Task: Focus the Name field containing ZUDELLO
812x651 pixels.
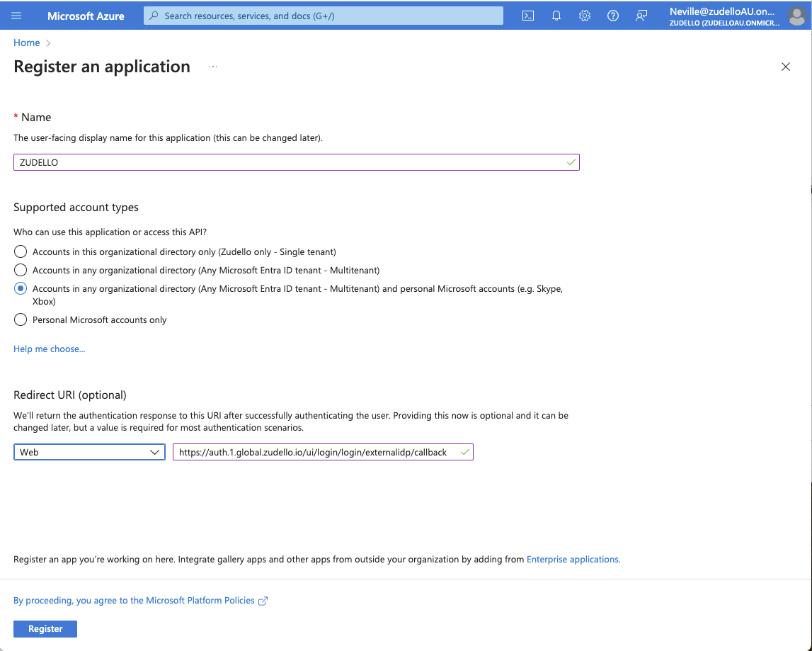Action: point(296,162)
